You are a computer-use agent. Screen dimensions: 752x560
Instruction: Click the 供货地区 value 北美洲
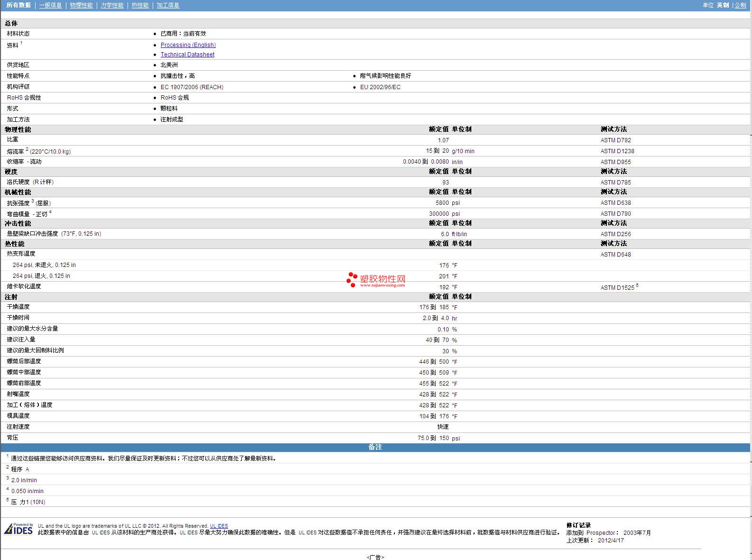pos(169,65)
